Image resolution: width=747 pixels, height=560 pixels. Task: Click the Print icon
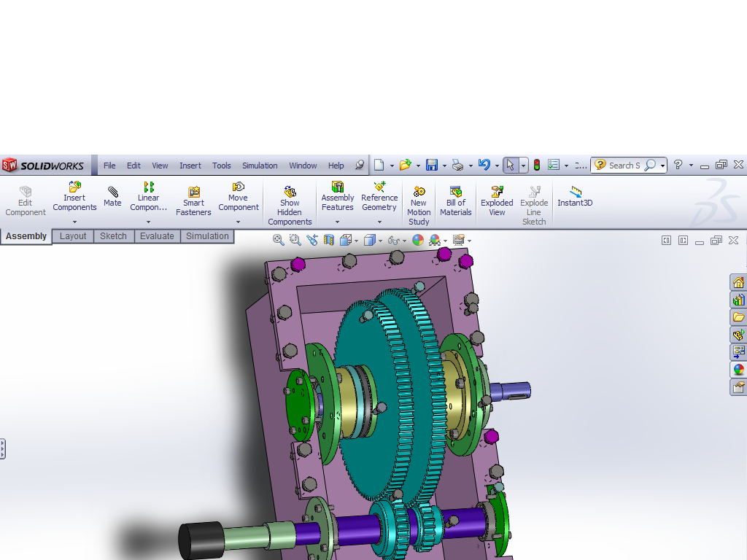pos(457,165)
